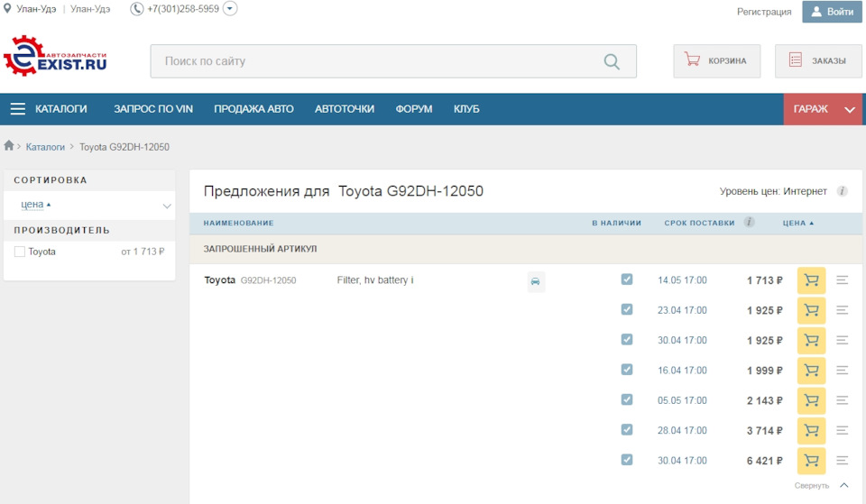The image size is (866, 504).
Task: Open the EXIST.RU logo homepage
Action: tap(55, 56)
